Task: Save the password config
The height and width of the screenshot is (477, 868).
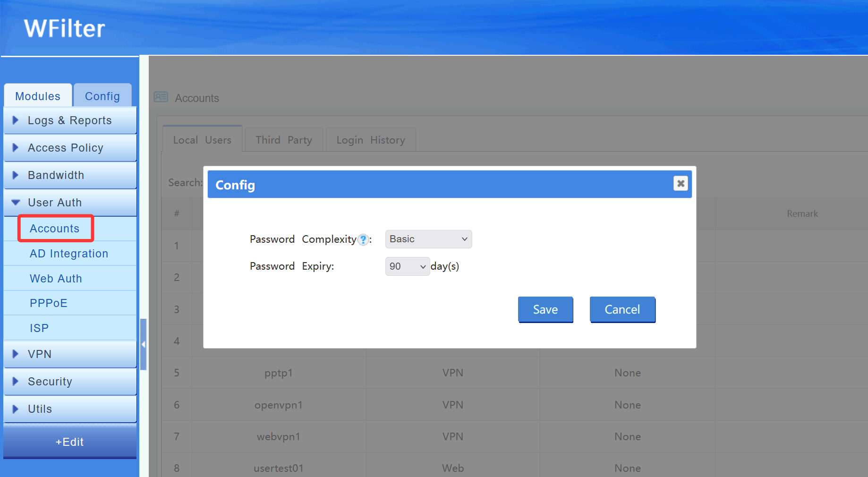Action: pyautogui.click(x=545, y=309)
